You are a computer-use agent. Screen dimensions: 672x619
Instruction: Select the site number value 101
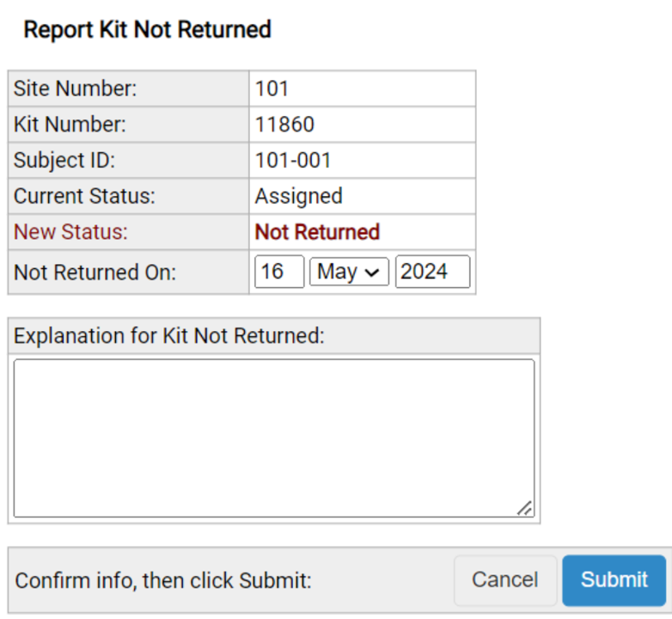click(x=272, y=89)
